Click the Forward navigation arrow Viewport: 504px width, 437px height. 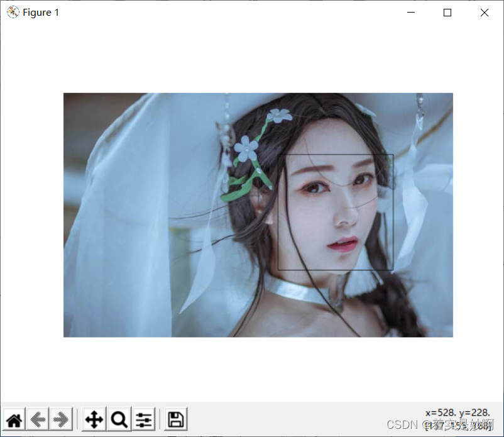61,419
